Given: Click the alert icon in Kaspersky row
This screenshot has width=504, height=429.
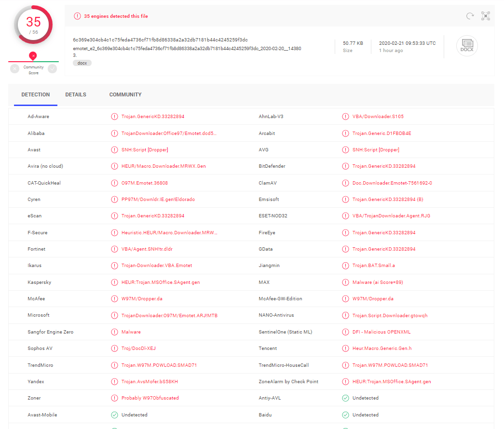Looking at the screenshot, I should tap(114, 282).
